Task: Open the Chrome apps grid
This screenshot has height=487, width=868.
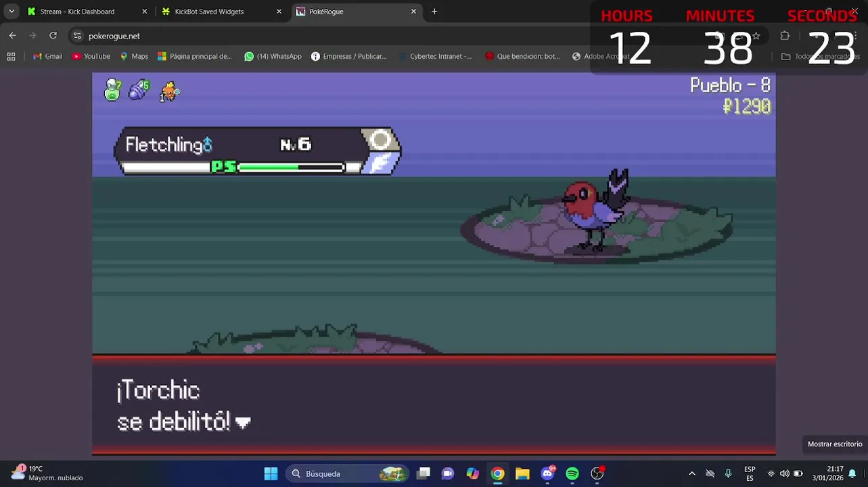Action: 11,56
